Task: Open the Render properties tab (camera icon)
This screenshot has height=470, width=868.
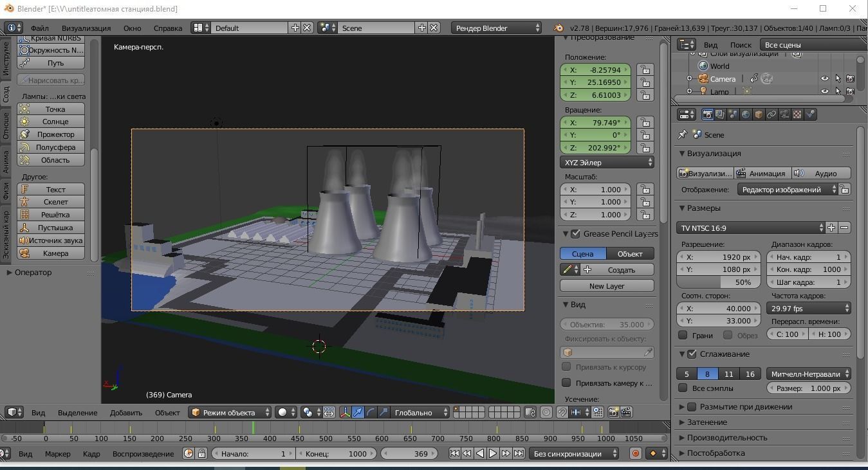Action: point(707,114)
